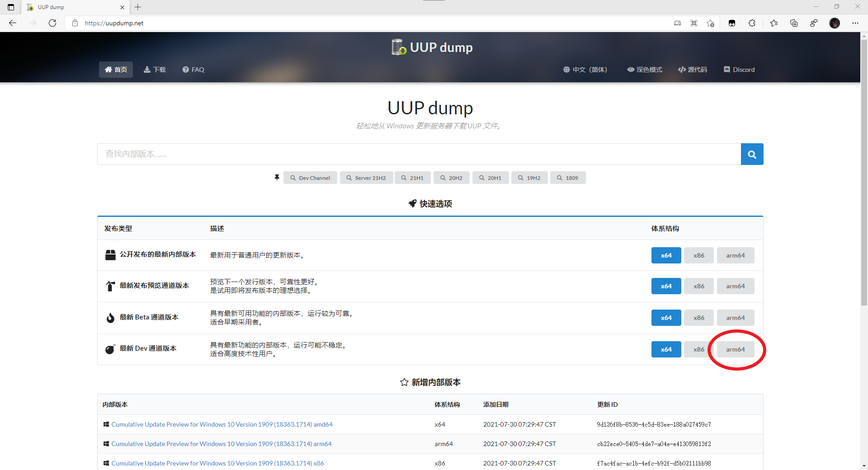This screenshot has height=470, width=868.
Task: Open the Extensions puzzle icon
Action: click(x=752, y=23)
